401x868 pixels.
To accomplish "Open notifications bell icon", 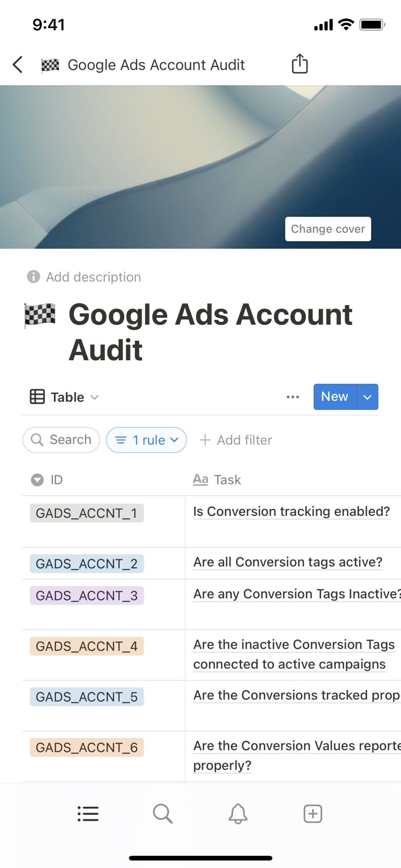I will [x=238, y=814].
